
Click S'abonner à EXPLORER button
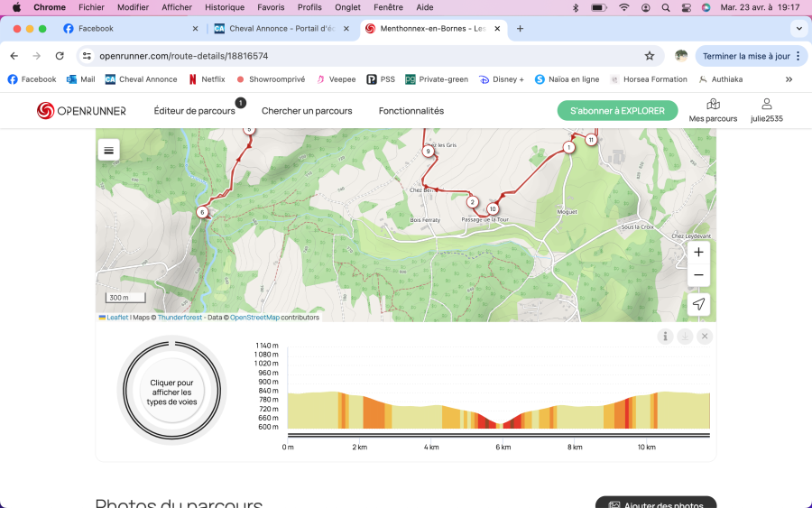(x=617, y=111)
